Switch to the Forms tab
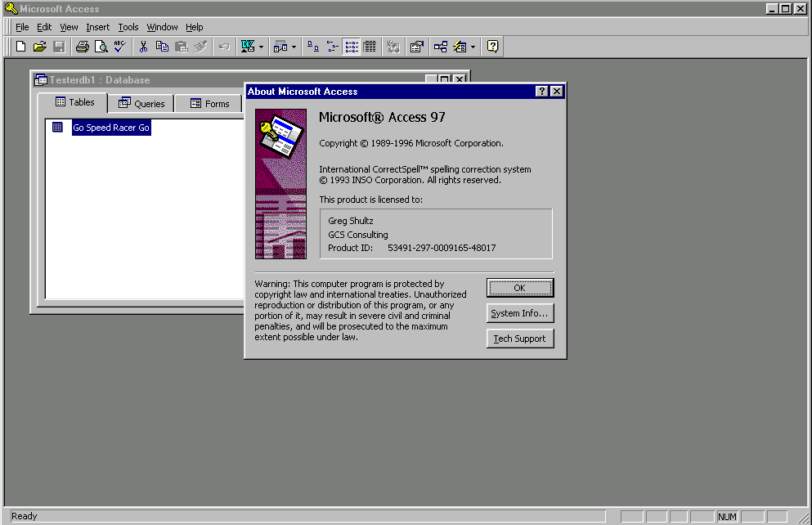This screenshot has width=812, height=525. (x=209, y=104)
